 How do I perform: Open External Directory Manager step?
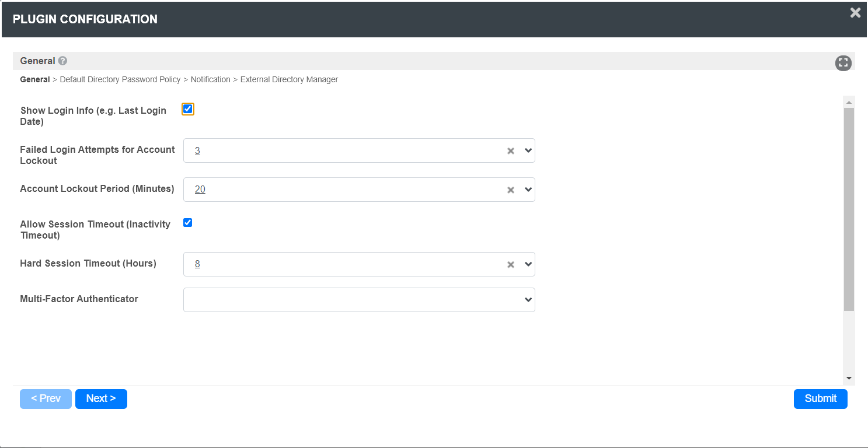click(x=289, y=79)
